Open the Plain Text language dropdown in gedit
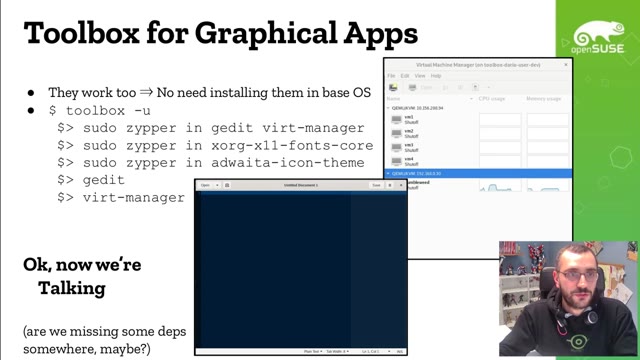640x360 pixels. [313, 351]
